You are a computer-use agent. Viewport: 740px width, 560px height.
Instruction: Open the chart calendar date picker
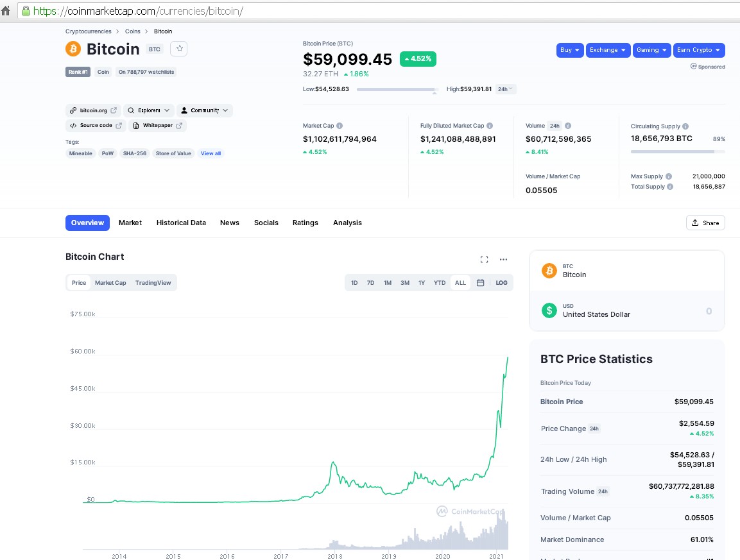[x=481, y=283]
